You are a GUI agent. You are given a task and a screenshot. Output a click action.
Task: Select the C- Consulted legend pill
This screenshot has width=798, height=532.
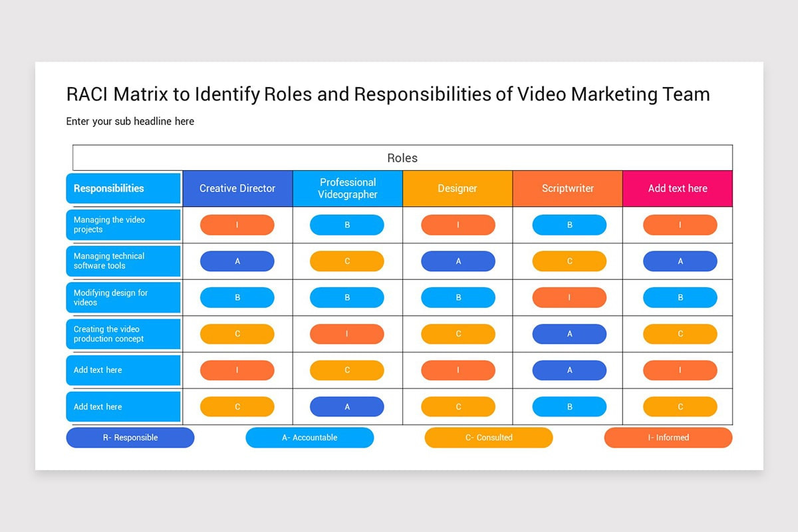[x=489, y=438]
